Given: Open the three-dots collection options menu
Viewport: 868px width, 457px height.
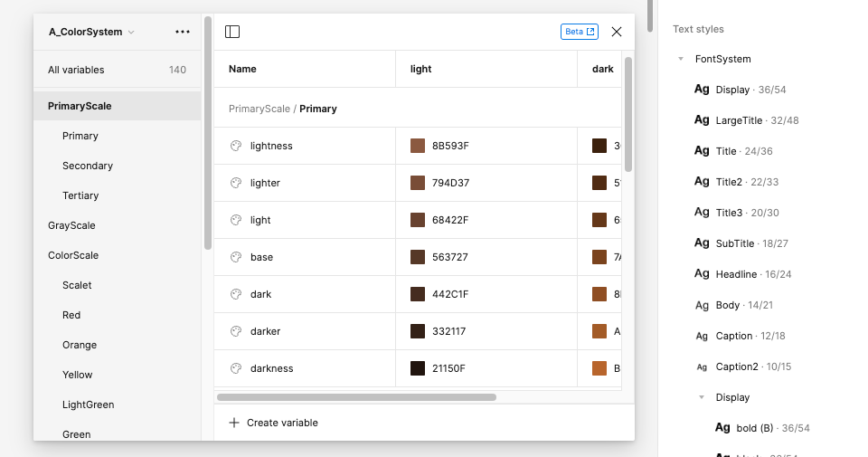Looking at the screenshot, I should (183, 32).
